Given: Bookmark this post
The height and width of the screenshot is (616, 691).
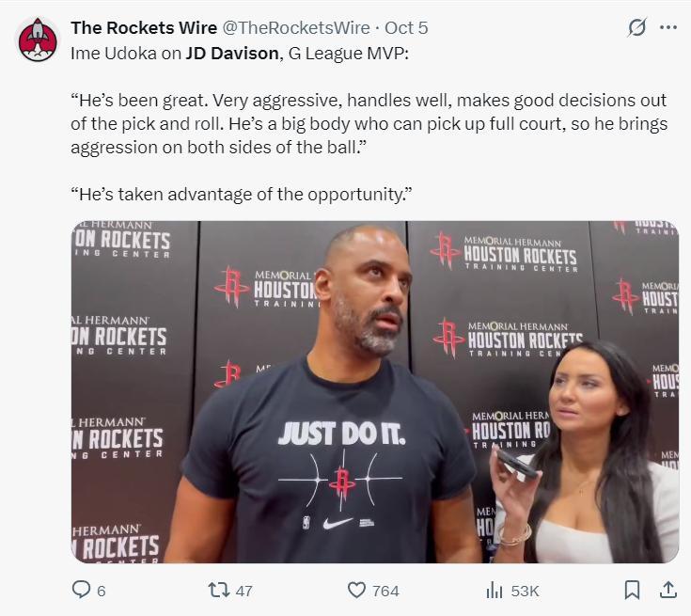Looking at the screenshot, I should 633,590.
